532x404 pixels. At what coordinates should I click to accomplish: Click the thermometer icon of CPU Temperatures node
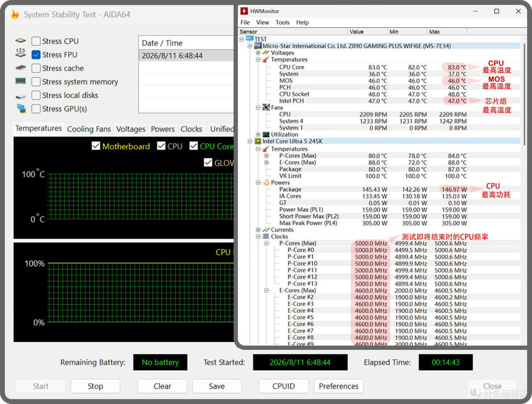(266, 149)
